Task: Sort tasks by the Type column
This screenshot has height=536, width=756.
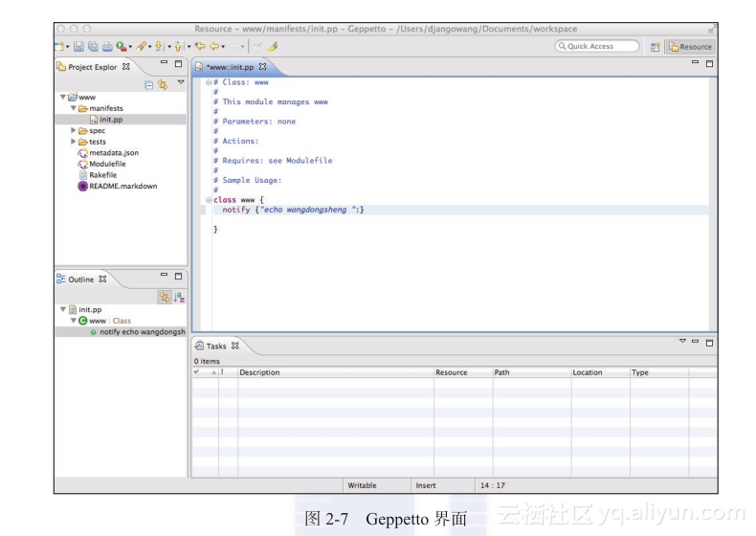Action: pos(659,372)
